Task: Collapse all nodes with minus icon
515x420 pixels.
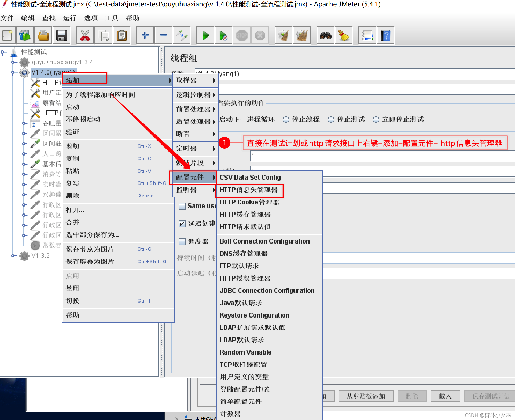Action: pos(163,35)
